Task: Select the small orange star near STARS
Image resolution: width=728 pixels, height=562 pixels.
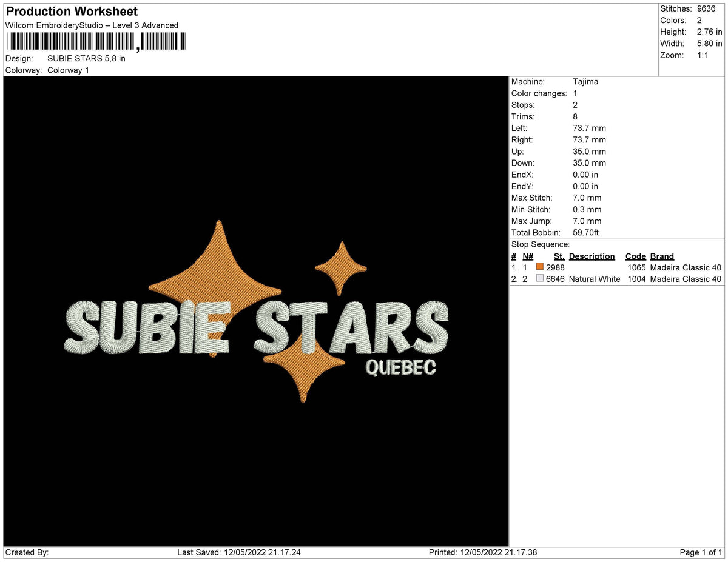Action: click(x=340, y=267)
